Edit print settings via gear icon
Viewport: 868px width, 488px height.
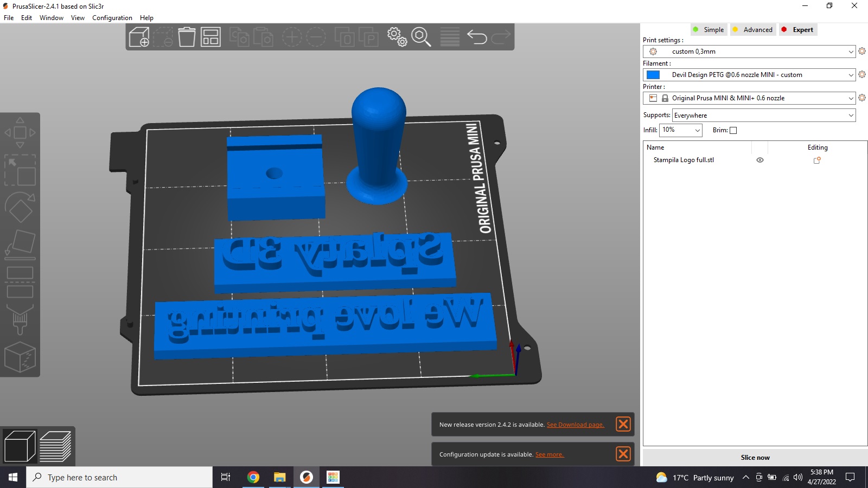pyautogui.click(x=862, y=51)
